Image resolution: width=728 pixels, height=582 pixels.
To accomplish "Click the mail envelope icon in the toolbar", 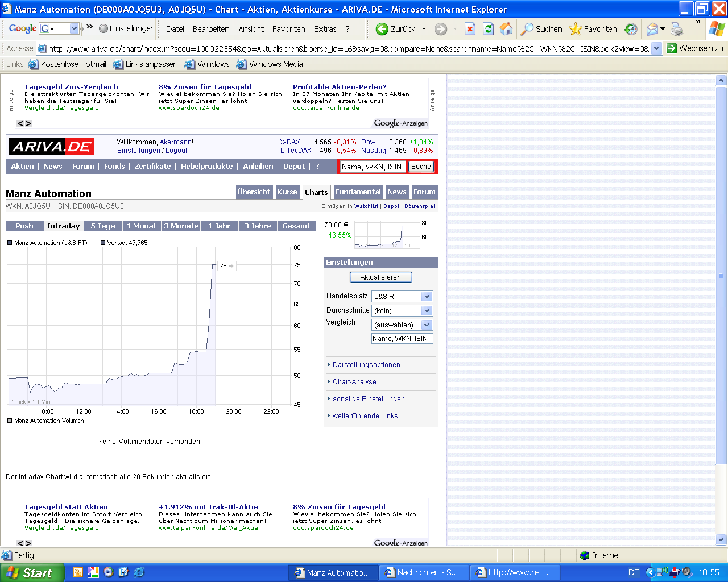I will tap(652, 29).
